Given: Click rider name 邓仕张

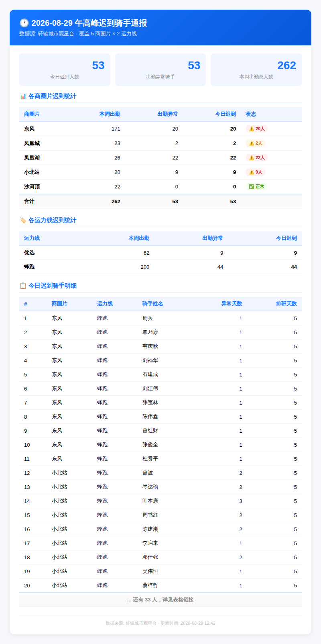Looking at the screenshot, I should click(x=150, y=557).
